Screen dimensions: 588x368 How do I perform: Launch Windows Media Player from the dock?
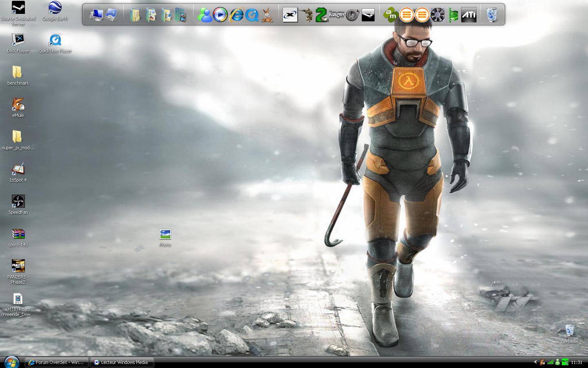click(220, 15)
